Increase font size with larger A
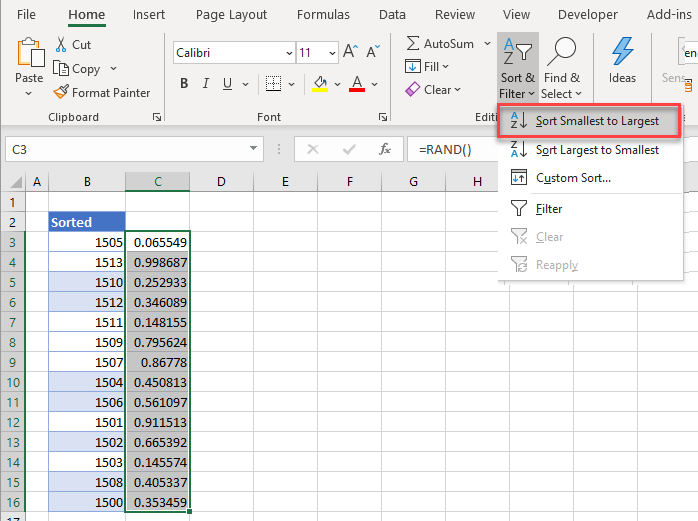Viewport: 698px width, 521px height. pos(350,52)
